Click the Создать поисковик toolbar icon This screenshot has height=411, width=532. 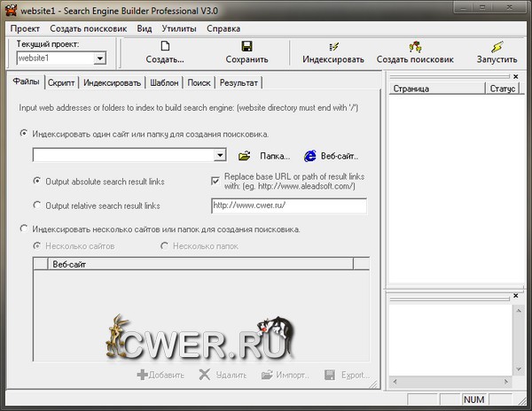pos(414,46)
